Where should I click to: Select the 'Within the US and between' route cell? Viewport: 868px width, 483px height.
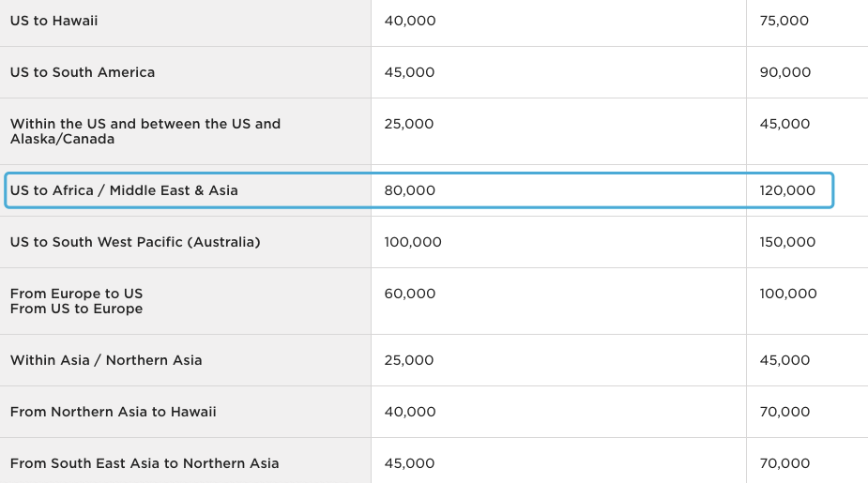tap(145, 131)
